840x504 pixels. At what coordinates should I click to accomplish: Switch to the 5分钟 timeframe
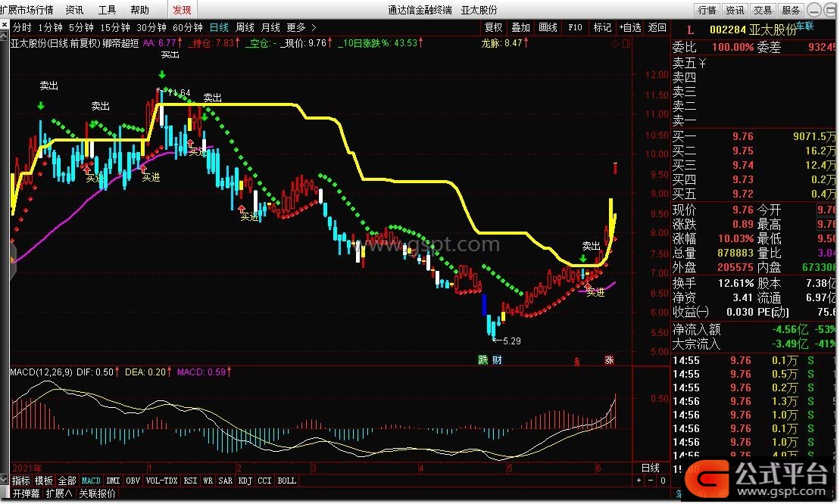click(81, 27)
